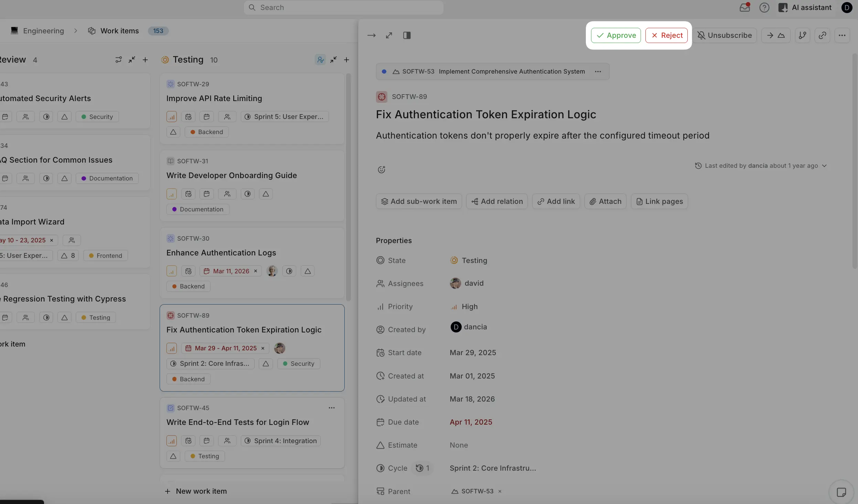Add an emoji reaction to the description
This screenshot has width=858, height=504.
pyautogui.click(x=381, y=169)
